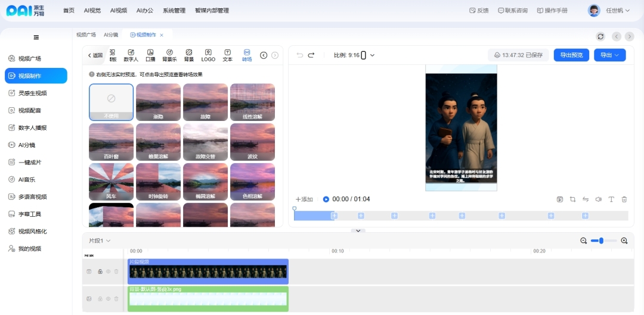Click the 导出预览 export preview button

pos(571,55)
